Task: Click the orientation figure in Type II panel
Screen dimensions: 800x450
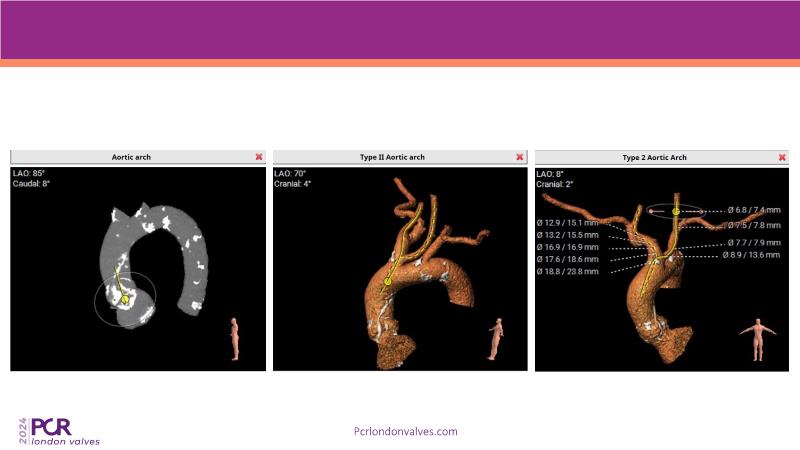Action: coord(497,339)
